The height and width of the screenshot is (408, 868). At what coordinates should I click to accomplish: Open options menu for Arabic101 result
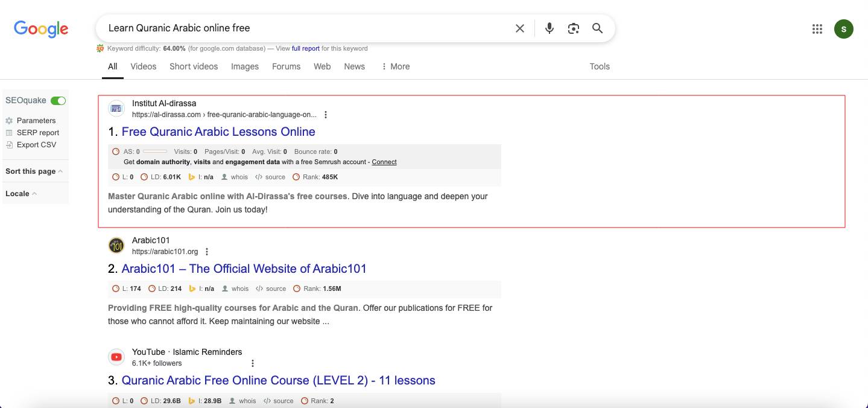click(207, 252)
